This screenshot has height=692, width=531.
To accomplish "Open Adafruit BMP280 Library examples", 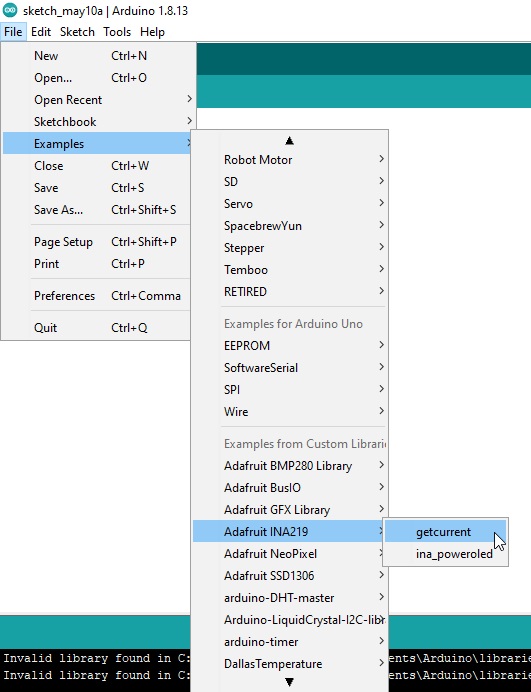I will [290, 466].
